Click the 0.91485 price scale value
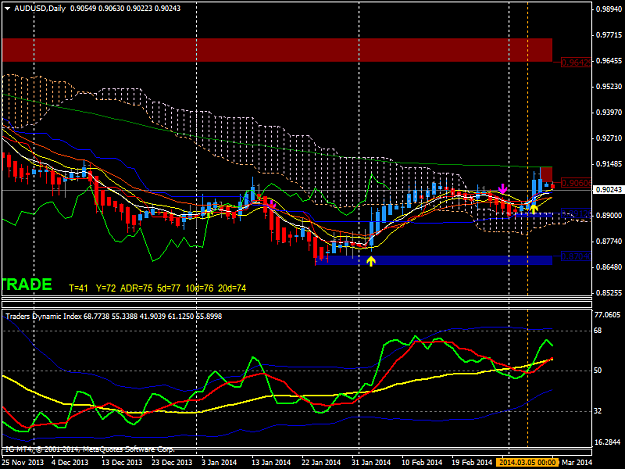 tap(609, 164)
